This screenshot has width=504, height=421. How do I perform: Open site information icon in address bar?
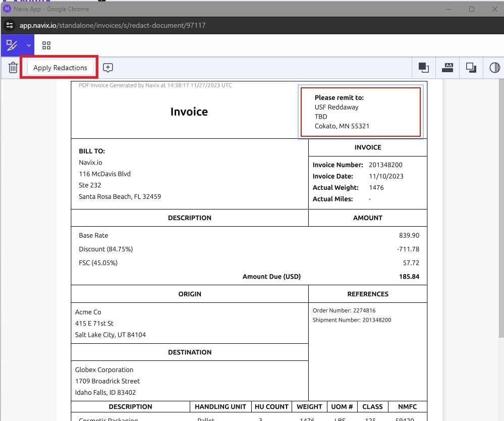(x=10, y=25)
